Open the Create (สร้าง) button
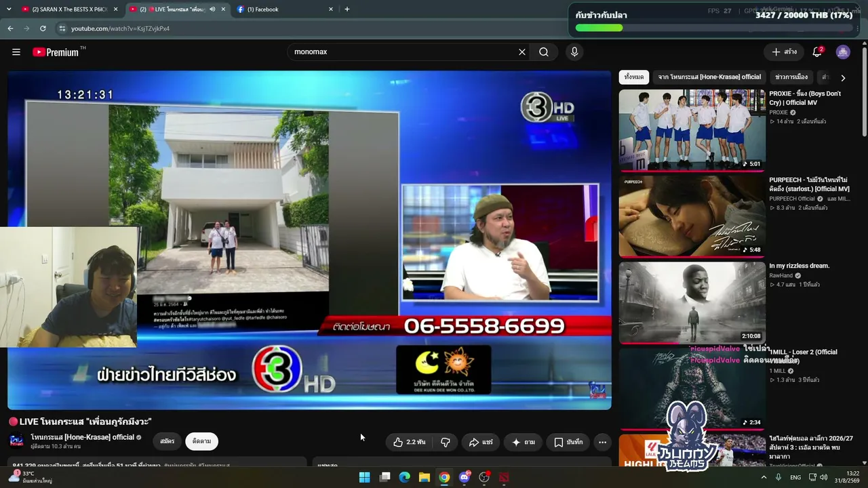Image resolution: width=868 pixels, height=488 pixels. click(784, 52)
